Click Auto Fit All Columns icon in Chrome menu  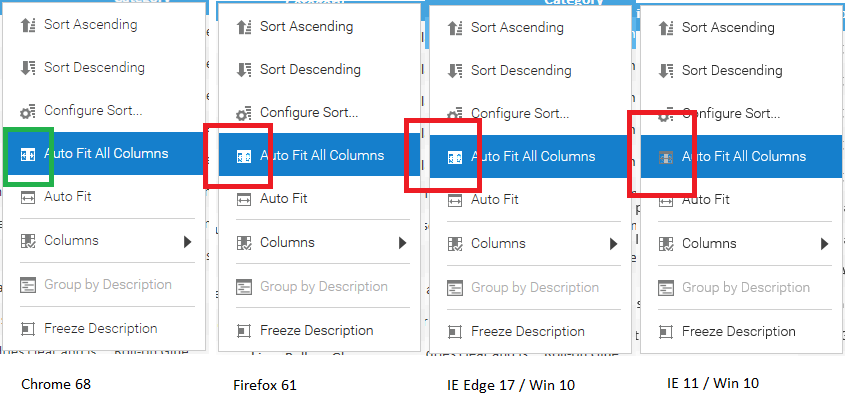click(x=27, y=155)
